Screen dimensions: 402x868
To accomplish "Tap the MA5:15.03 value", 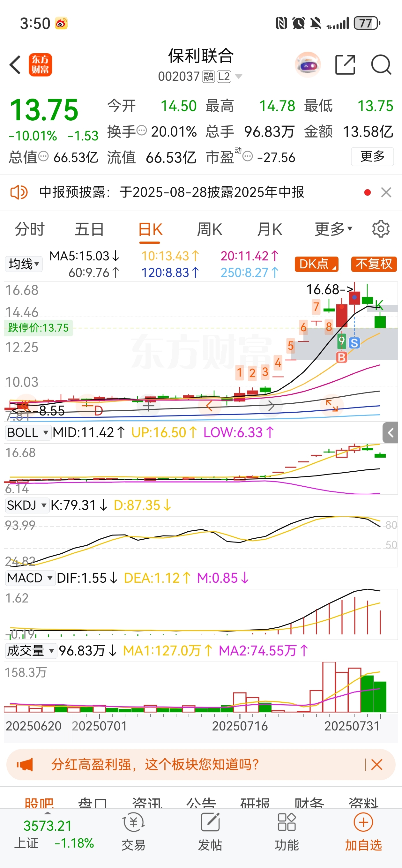I will point(84,256).
